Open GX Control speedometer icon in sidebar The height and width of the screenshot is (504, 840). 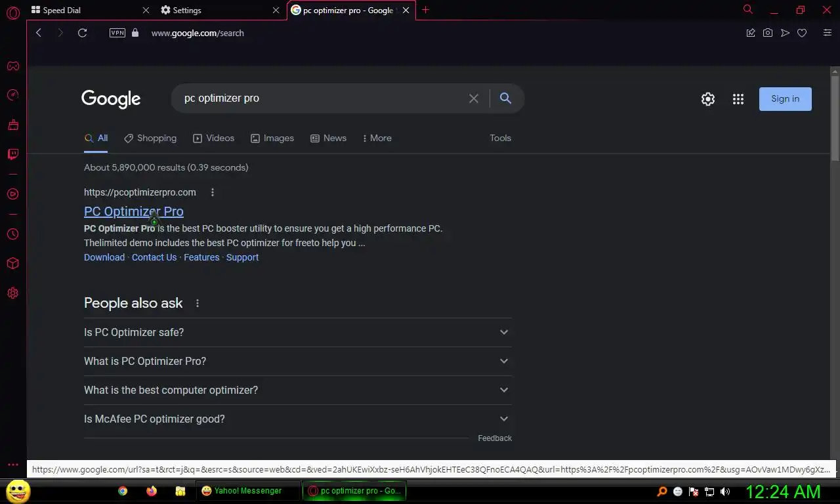(x=12, y=95)
